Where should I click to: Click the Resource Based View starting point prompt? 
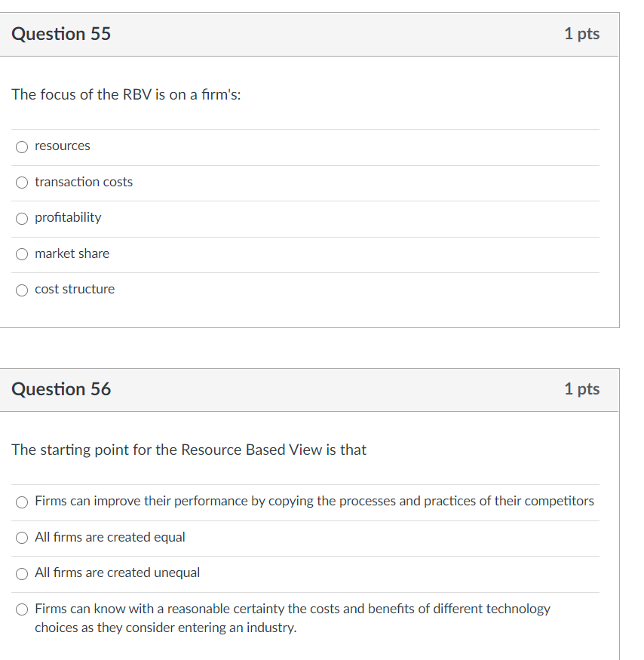189,450
